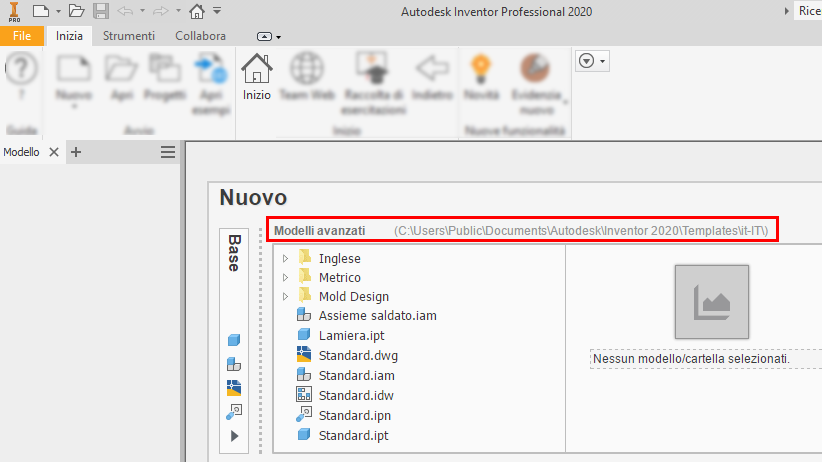This screenshot has height=462, width=822.
Task: Click the search field arrow beside Rice
Action: pyautogui.click(x=786, y=11)
